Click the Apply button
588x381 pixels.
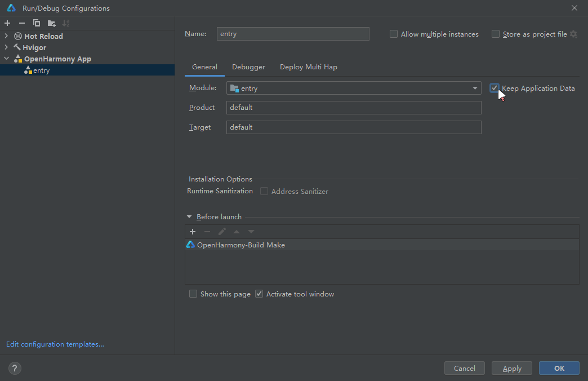tap(512, 368)
